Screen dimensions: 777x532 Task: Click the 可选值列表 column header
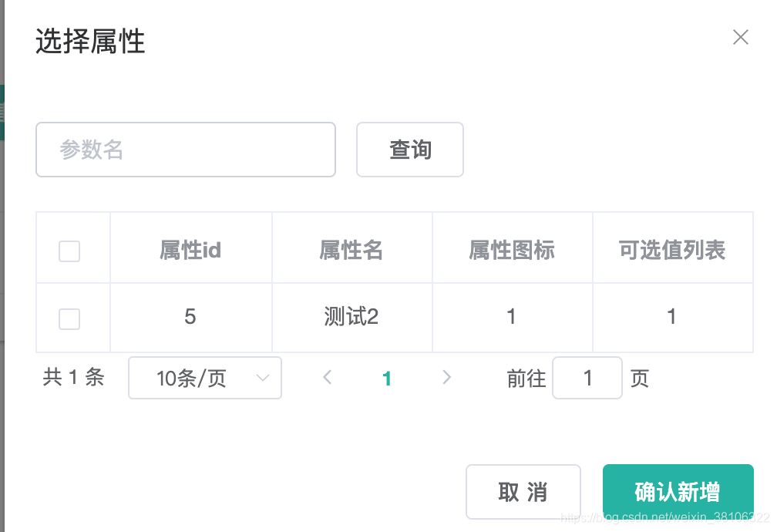[673, 250]
